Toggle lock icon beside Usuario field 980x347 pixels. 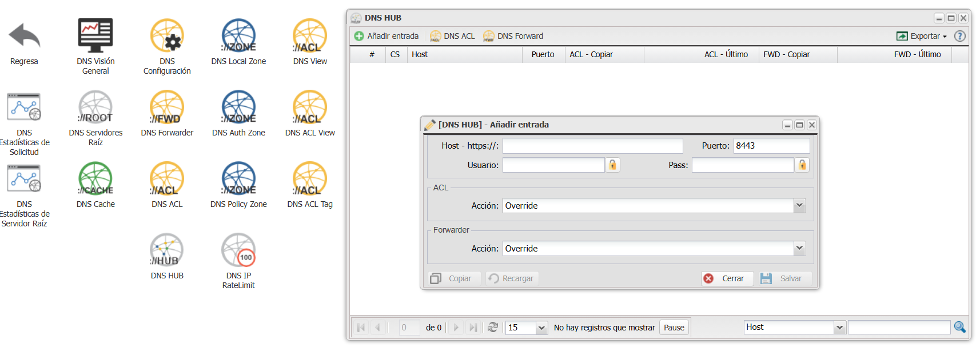tap(612, 165)
